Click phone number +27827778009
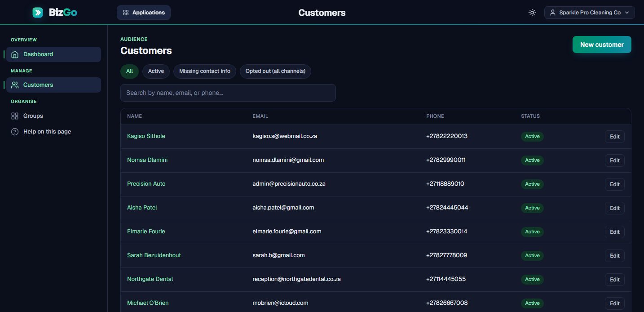Image resolution: width=644 pixels, height=312 pixels. (x=447, y=255)
